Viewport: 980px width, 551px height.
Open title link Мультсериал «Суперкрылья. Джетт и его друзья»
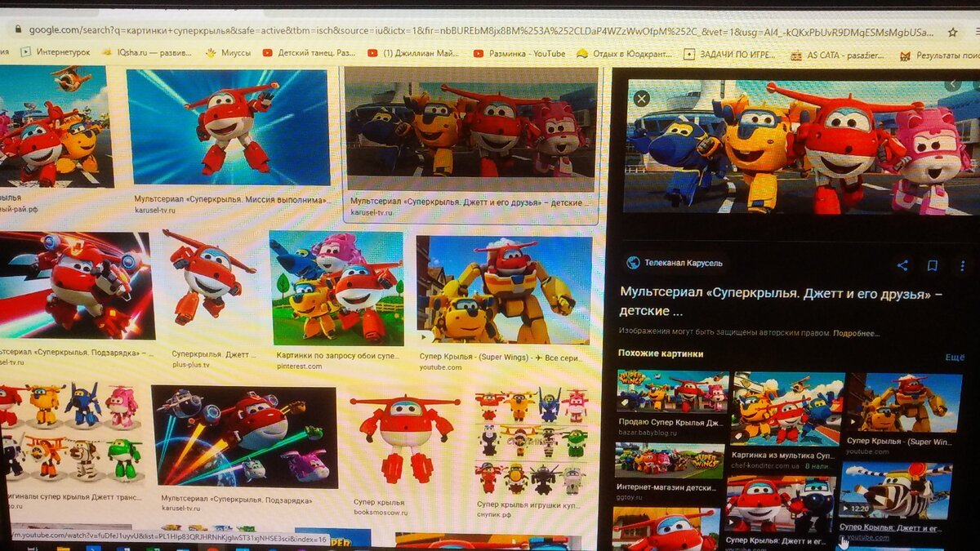(x=782, y=301)
